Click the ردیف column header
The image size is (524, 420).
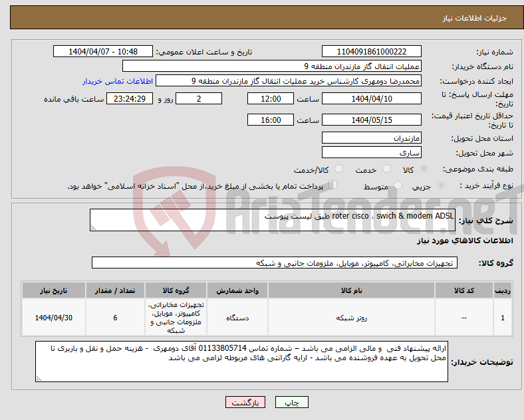coord(503,290)
